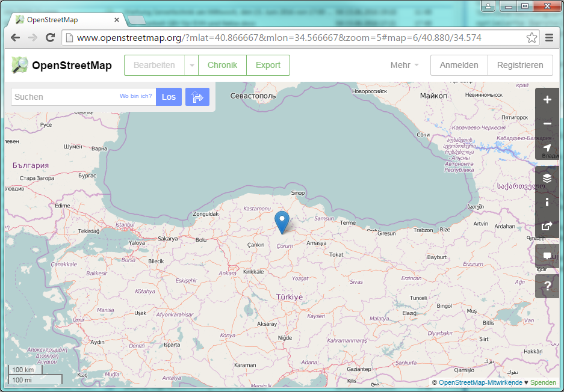Click the Anmelden button
The width and height of the screenshot is (564, 392).
459,66
